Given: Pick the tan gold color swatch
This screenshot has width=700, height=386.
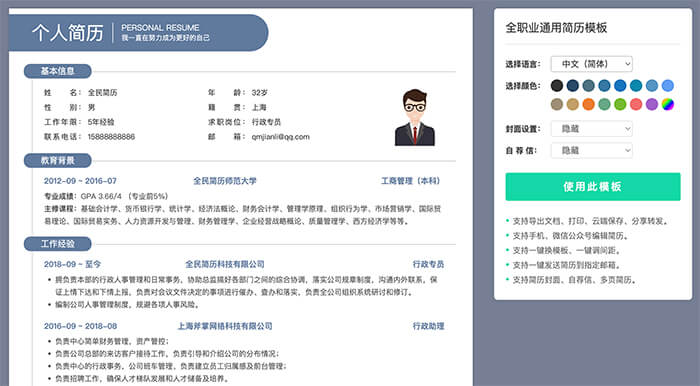Looking at the screenshot, I should coord(573,104).
